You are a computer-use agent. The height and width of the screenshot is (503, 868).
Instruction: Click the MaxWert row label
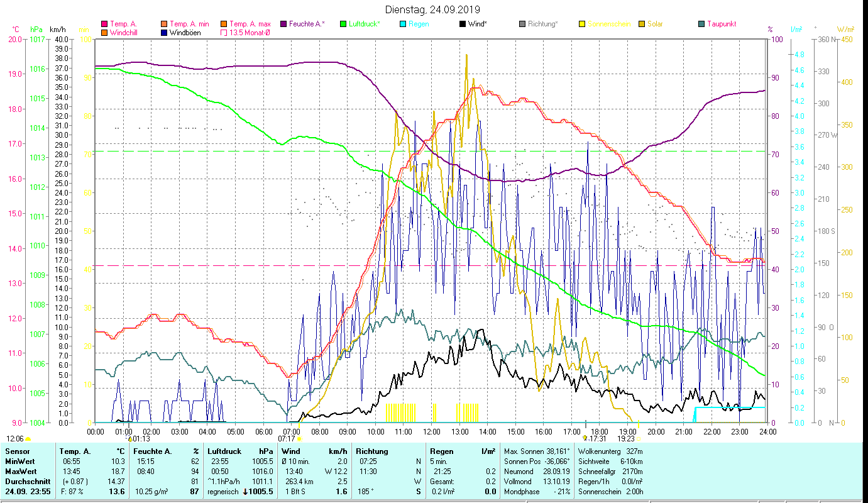[x=21, y=472]
